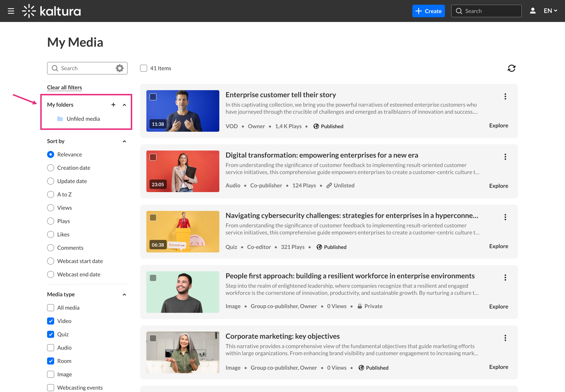565x392 pixels.
Task: Add a new folder with plus icon
Action: 113,105
